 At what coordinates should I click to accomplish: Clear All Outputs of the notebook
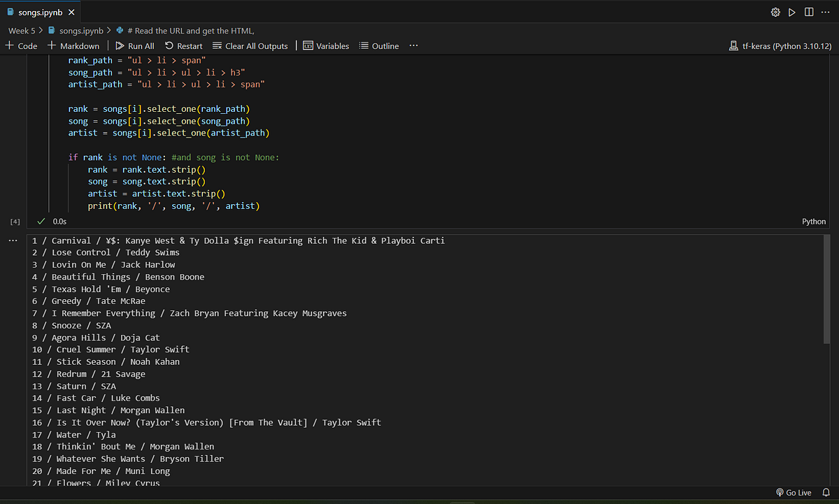(x=250, y=45)
